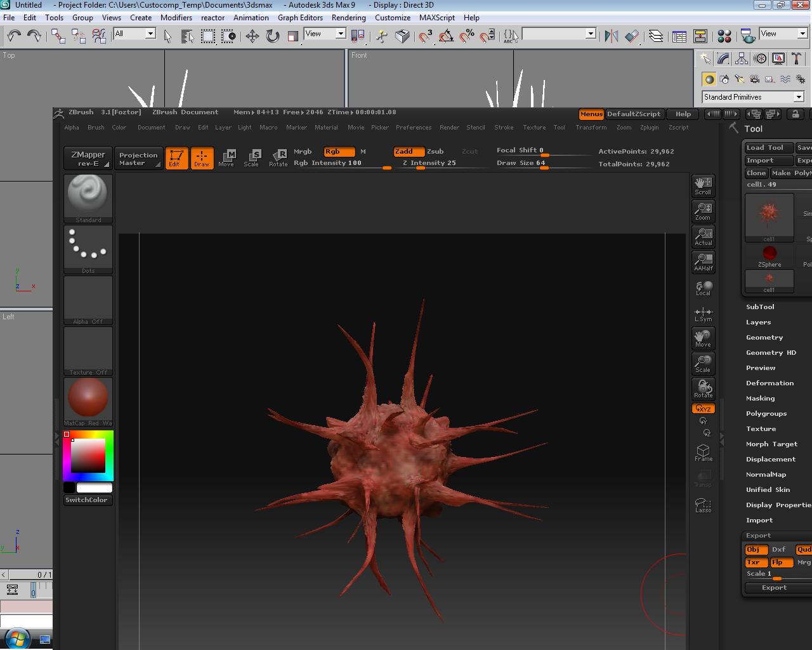Switch to Utilities hammer tab in 3ds Max
This screenshot has height=650, width=812.
pos(797,59)
